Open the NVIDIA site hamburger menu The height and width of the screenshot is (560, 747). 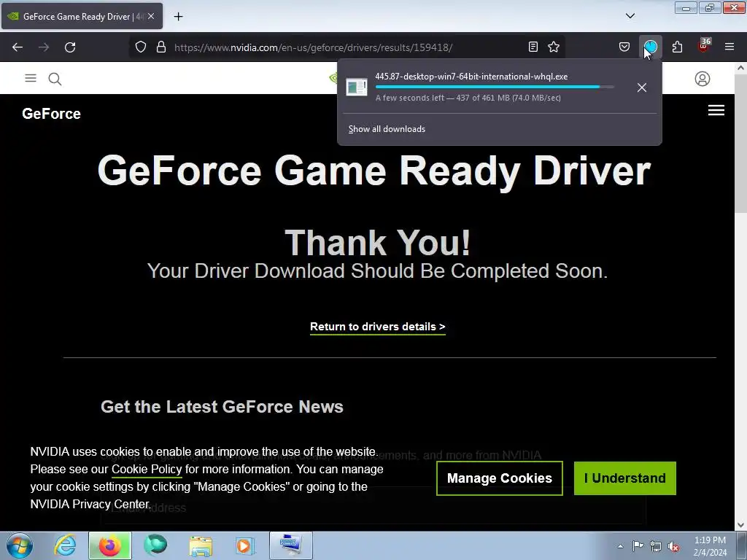[x=31, y=78]
